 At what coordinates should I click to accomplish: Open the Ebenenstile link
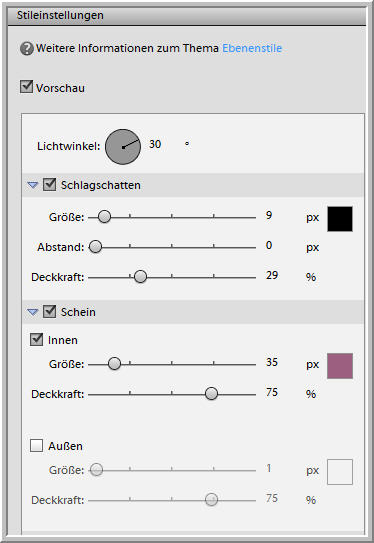pos(252,48)
